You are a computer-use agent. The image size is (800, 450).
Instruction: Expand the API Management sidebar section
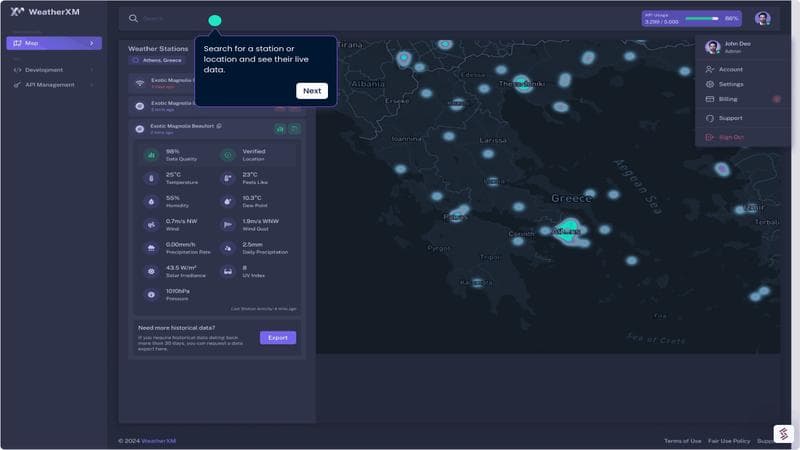92,85
